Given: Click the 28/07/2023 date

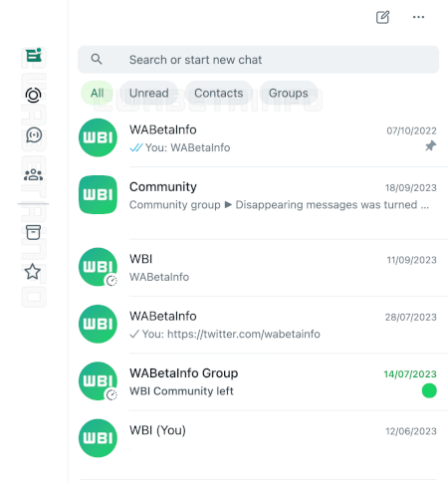Looking at the screenshot, I should pos(411,318).
